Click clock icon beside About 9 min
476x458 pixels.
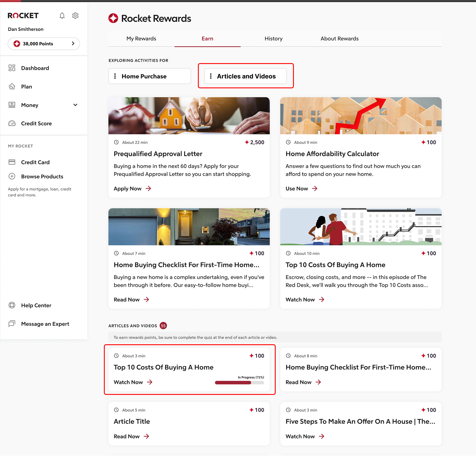[x=288, y=142]
